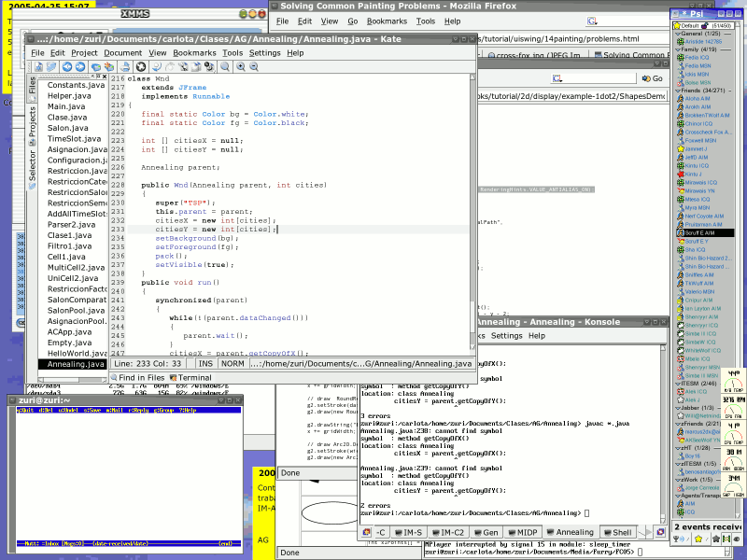Image resolution: width=747 pixels, height=560 pixels.
Task: Save Annealing.java using Kate's Save icon
Action: (x=95, y=67)
